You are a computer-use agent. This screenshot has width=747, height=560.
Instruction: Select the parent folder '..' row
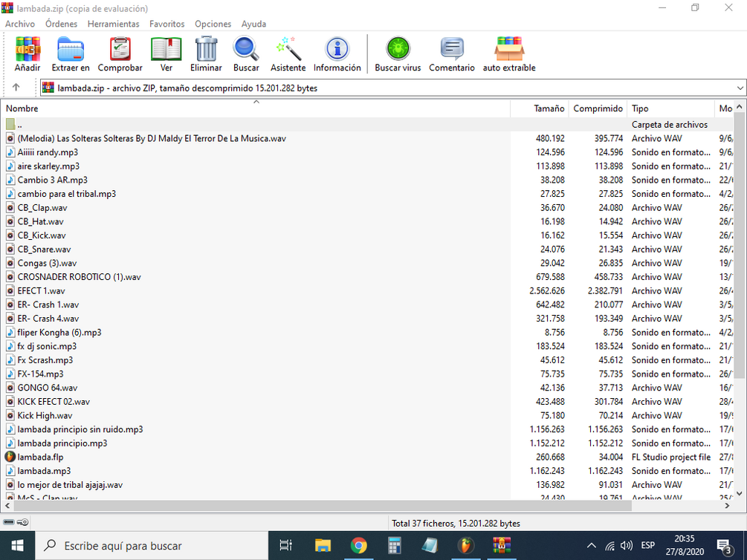click(367, 124)
